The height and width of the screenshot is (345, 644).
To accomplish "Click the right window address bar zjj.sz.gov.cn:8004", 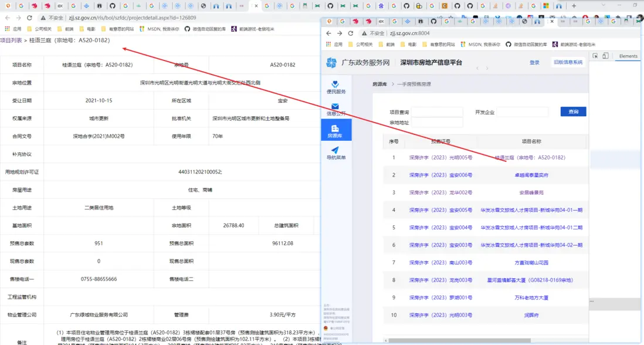I will [409, 33].
